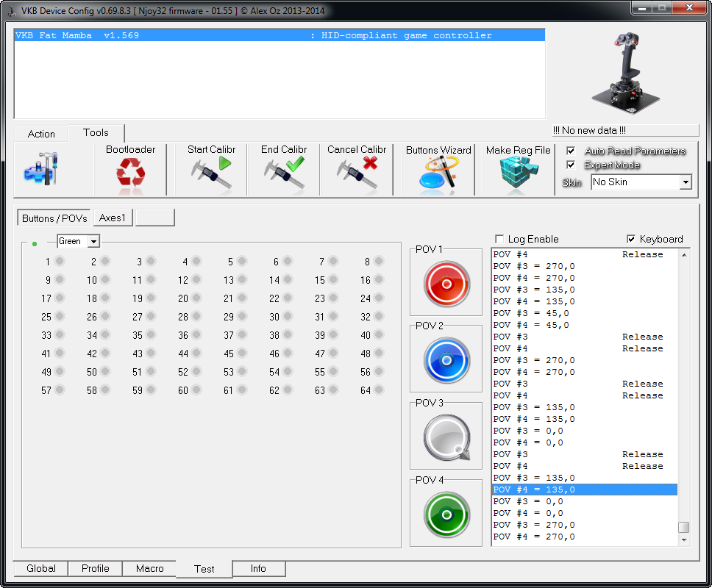
Task: Select first log row POV #4 Release
Action: coord(585,254)
